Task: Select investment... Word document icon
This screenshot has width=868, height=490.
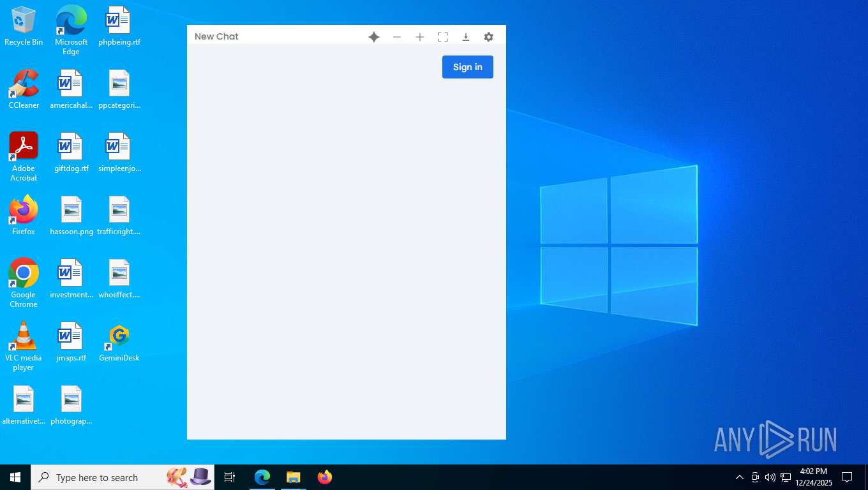Action: click(71, 279)
